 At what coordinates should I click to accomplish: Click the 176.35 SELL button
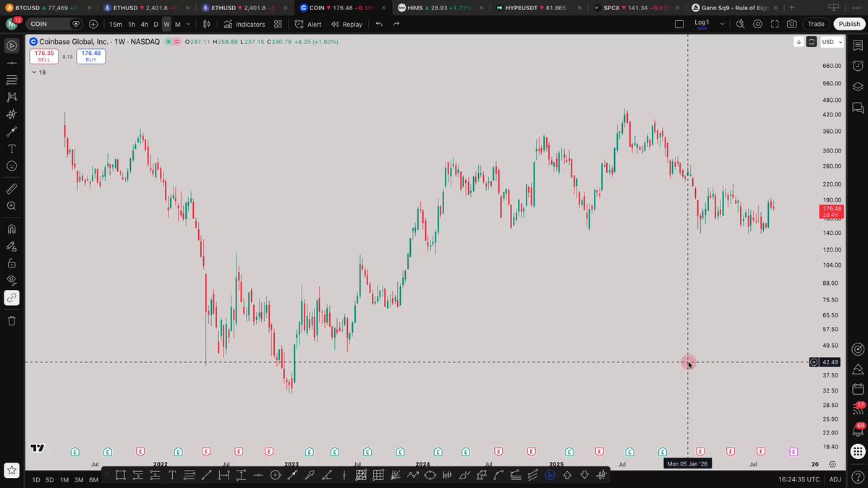click(x=44, y=56)
